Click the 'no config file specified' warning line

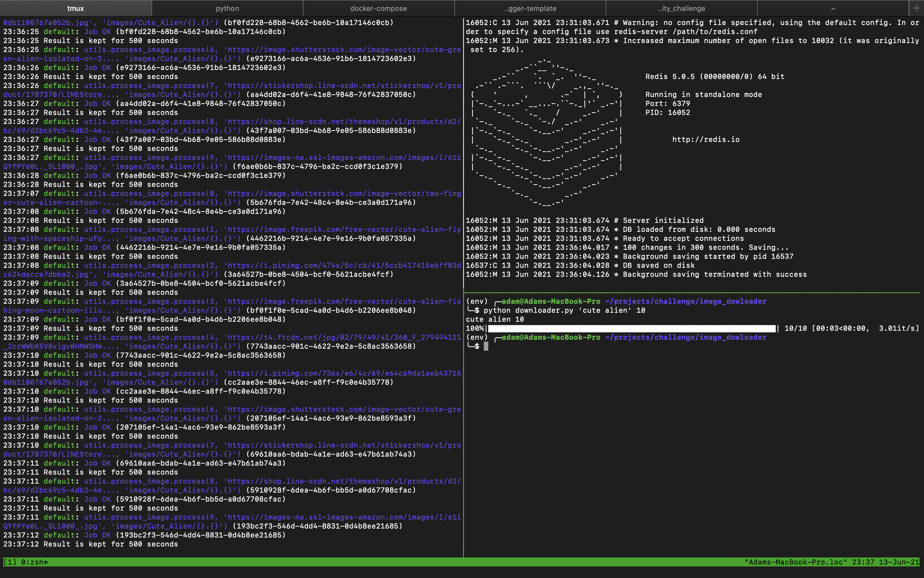(x=692, y=27)
